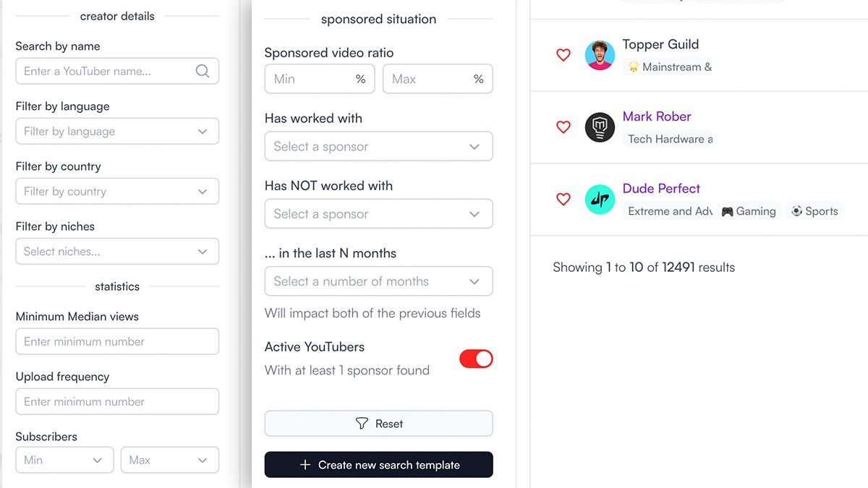Click heart icon next to Mark Rober
Image resolution: width=868 pixels, height=488 pixels.
point(563,127)
